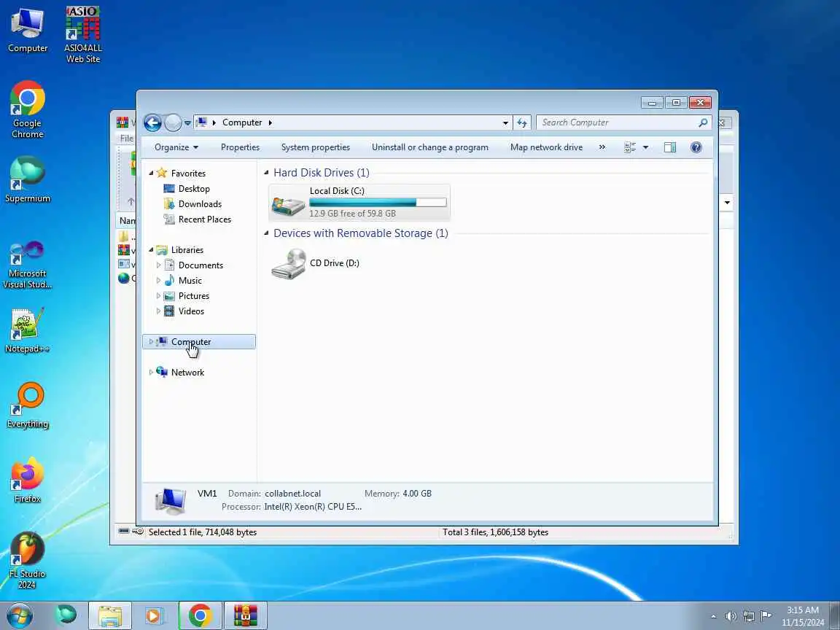Image resolution: width=840 pixels, height=630 pixels.
Task: Open the Firefox desktop shortcut
Action: [27, 480]
